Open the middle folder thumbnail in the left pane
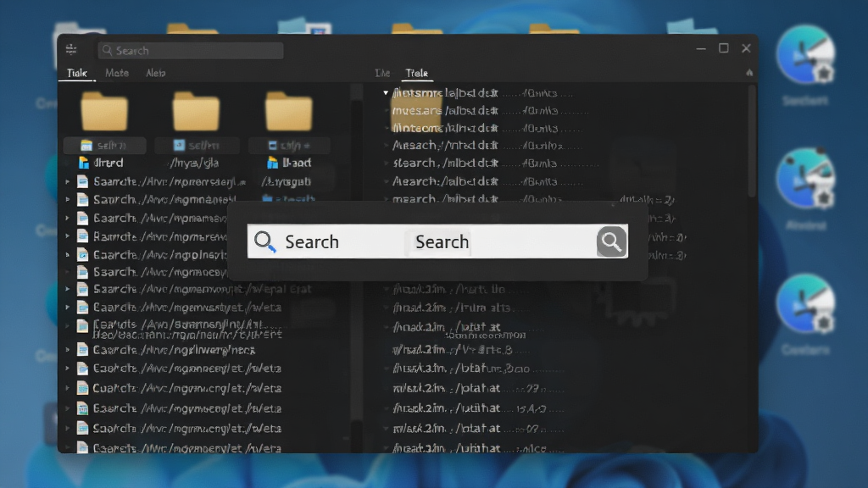This screenshot has width=868, height=488. coord(196,111)
